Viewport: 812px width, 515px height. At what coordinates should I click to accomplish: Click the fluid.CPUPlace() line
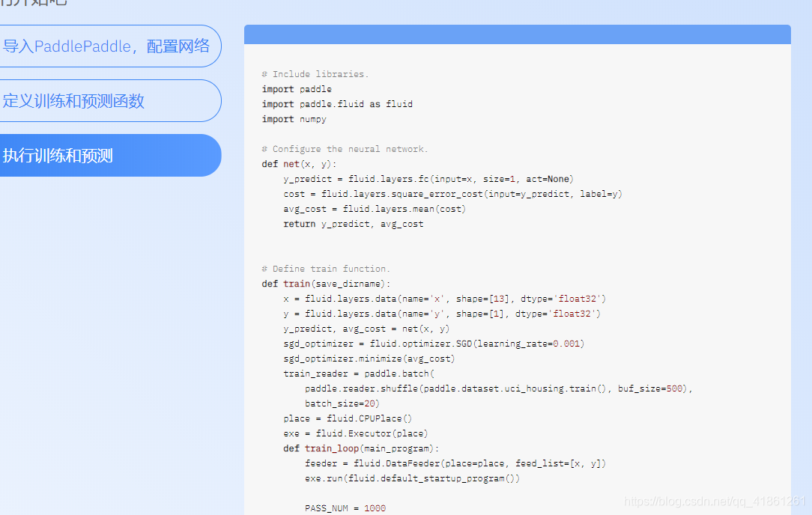point(348,418)
